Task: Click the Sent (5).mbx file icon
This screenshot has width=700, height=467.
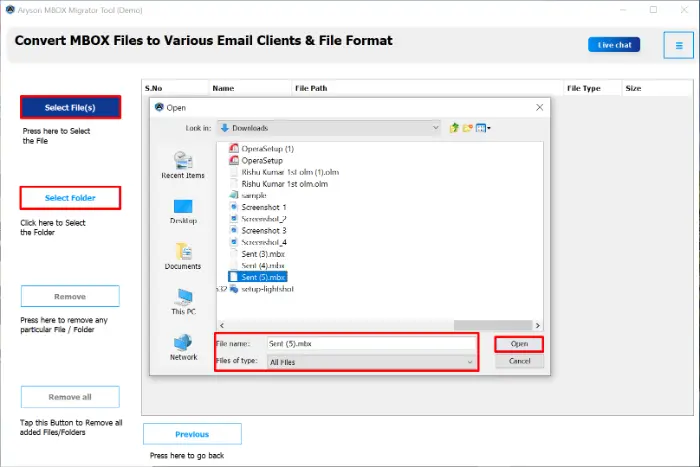Action: pyautogui.click(x=233, y=277)
